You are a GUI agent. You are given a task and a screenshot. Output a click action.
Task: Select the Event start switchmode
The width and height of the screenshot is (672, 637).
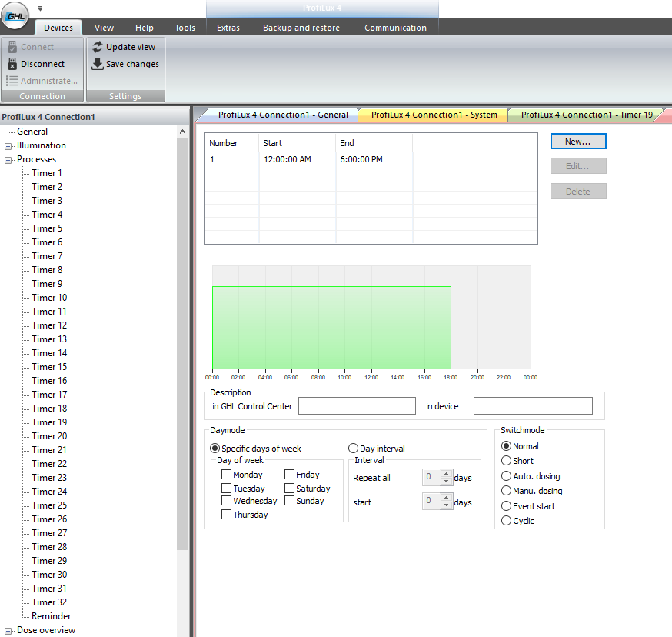506,506
